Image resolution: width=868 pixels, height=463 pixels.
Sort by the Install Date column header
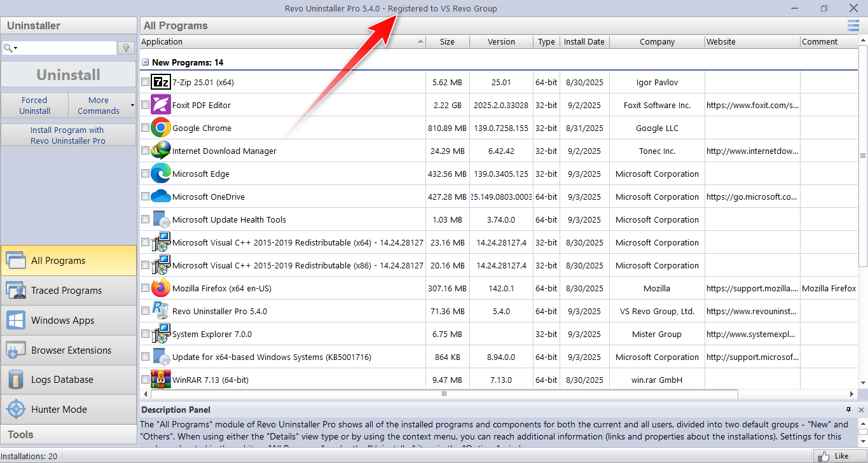[584, 42]
